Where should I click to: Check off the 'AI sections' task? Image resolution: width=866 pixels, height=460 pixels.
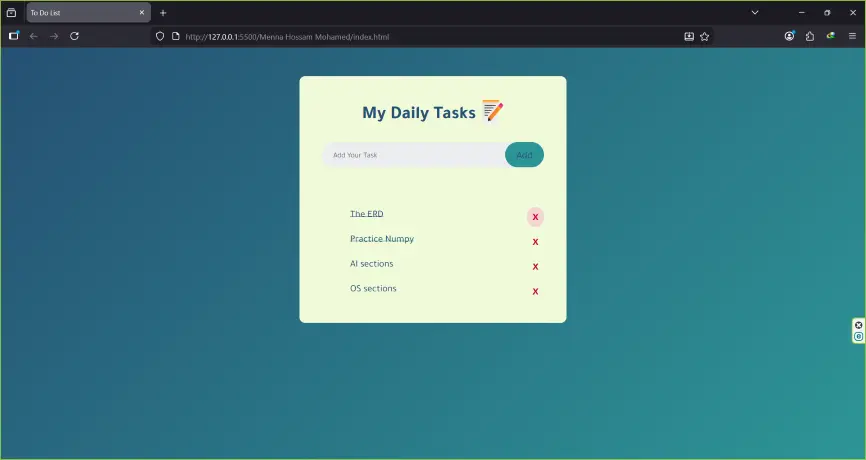click(x=371, y=263)
